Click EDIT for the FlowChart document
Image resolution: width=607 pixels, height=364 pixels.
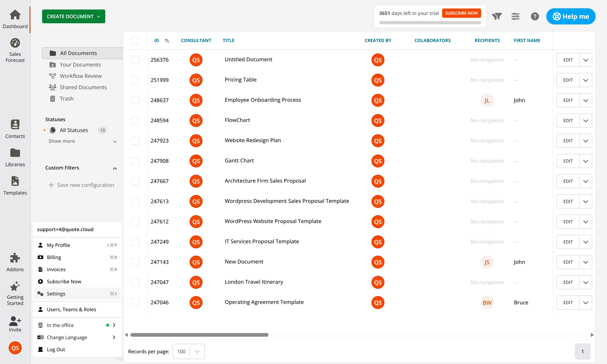568,121
